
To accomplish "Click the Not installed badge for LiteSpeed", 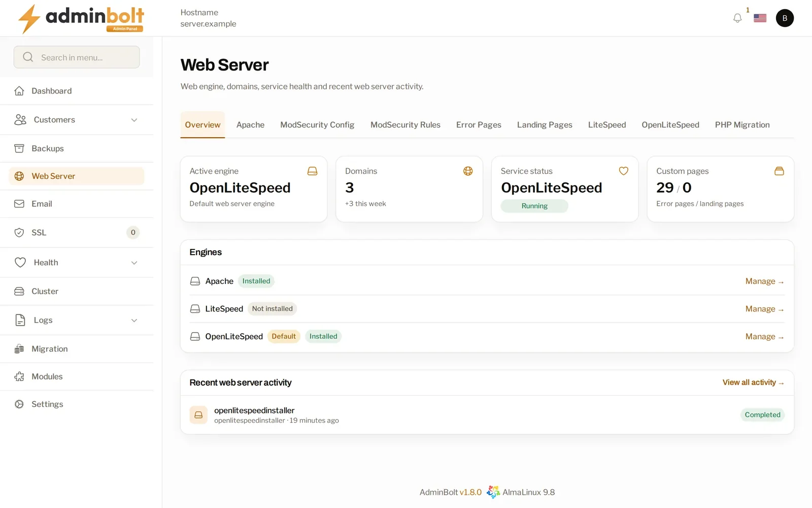I will pyautogui.click(x=272, y=309).
